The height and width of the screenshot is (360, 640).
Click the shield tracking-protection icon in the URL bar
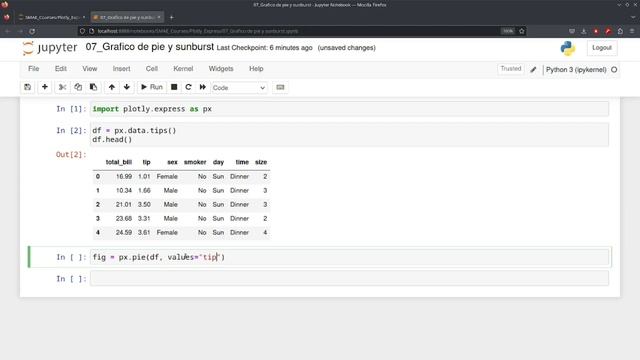pyautogui.click(x=82, y=31)
